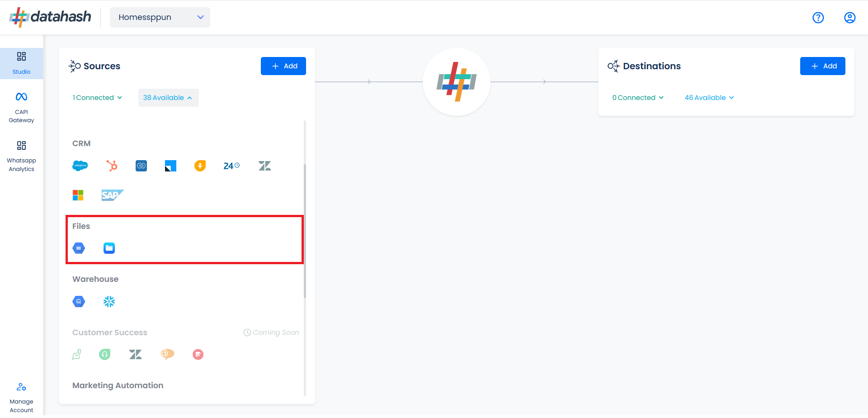Click the orange @ speech-bubble icon

click(167, 354)
